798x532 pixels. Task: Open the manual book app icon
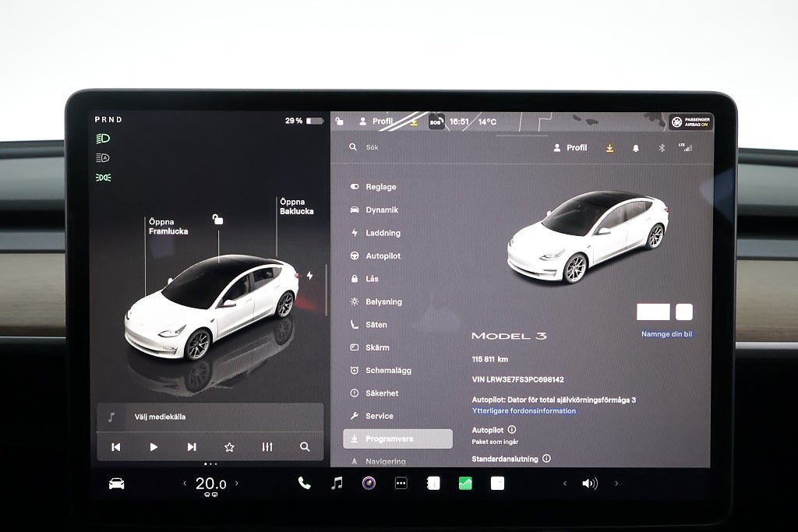[x=433, y=483]
